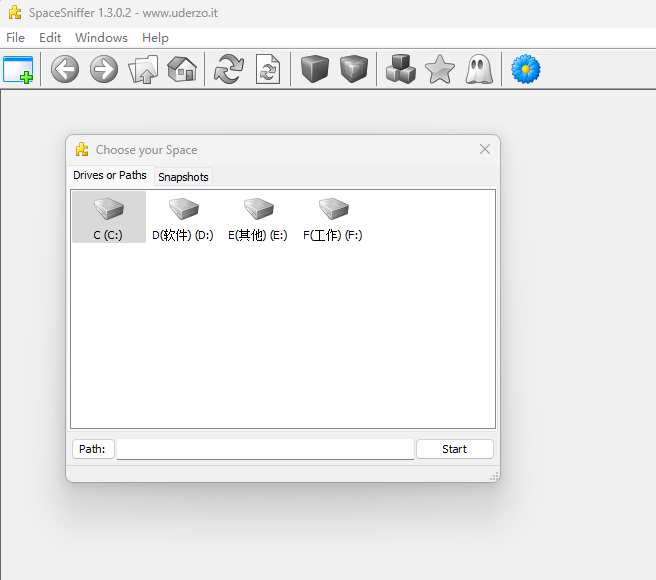Click the double-arrow refresh scan icon

[x=229, y=69]
